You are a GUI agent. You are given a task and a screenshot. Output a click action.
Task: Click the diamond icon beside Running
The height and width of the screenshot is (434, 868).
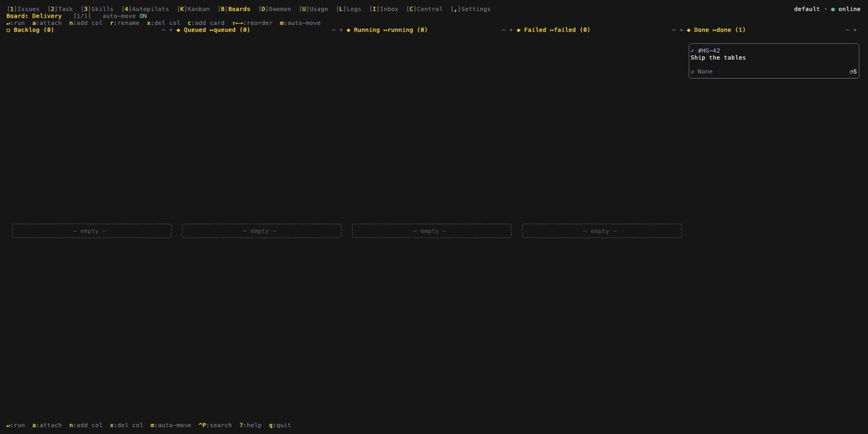(x=349, y=30)
